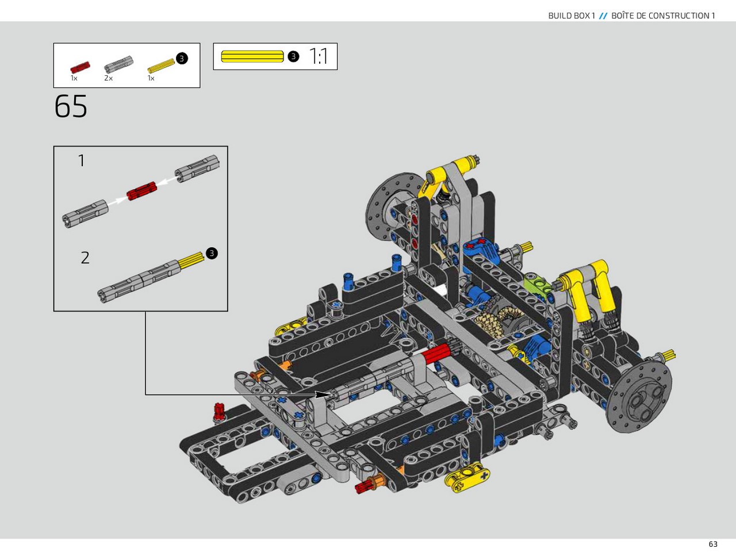The width and height of the screenshot is (736, 560).
Task: Click the 2x quantity label
Action: (x=108, y=78)
